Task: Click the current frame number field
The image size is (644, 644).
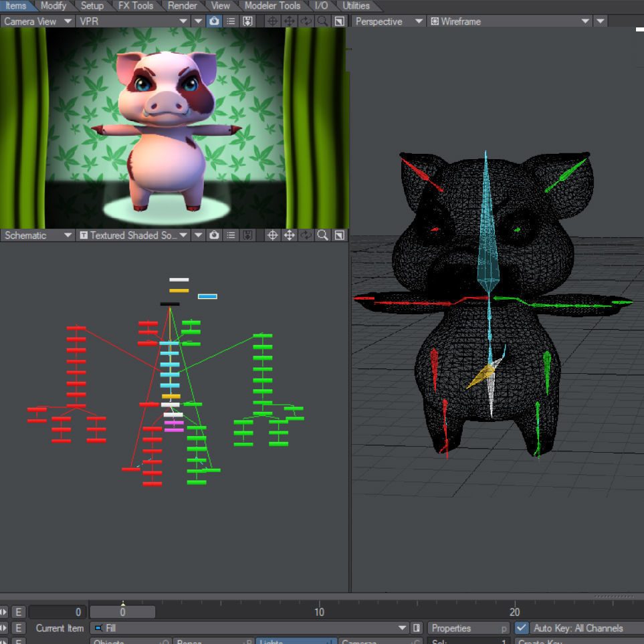Action: [x=57, y=612]
